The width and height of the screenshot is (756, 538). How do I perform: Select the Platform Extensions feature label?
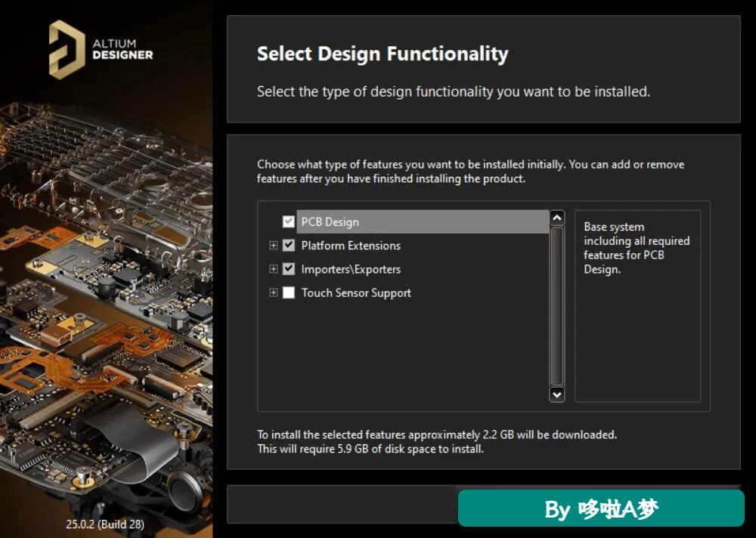[351, 246]
